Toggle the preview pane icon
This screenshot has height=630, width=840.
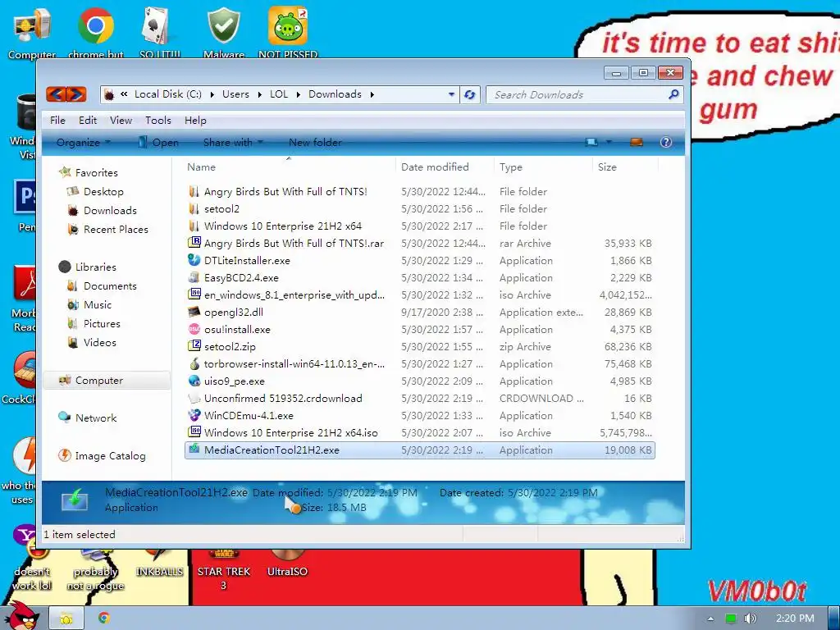pos(636,142)
